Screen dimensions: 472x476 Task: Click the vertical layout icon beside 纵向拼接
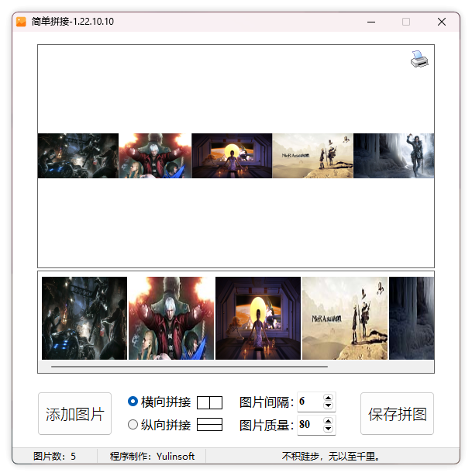tap(209, 424)
